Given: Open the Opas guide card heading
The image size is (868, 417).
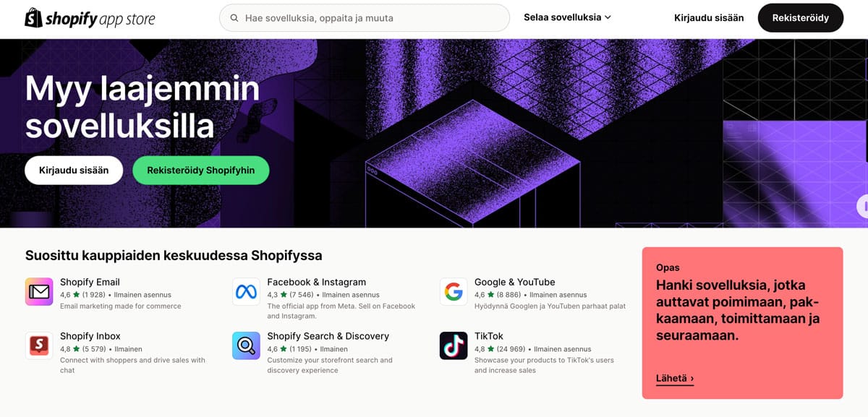Looking at the screenshot, I should coord(737,310).
